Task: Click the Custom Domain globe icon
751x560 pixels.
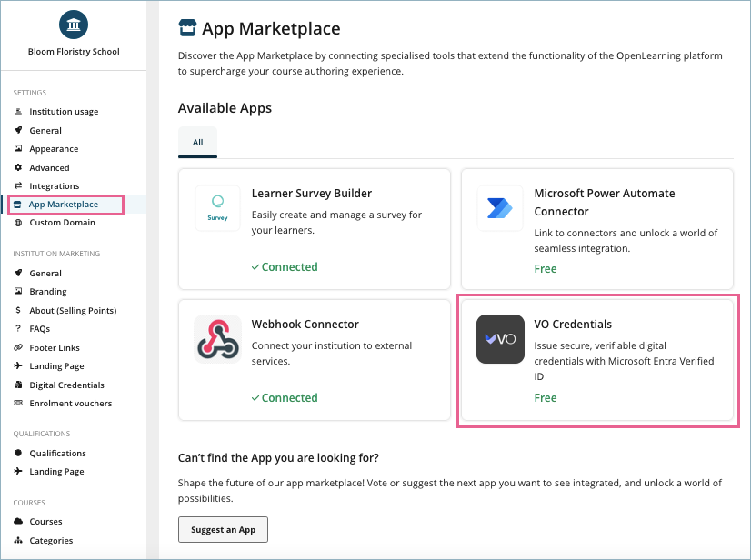Action: click(18, 223)
